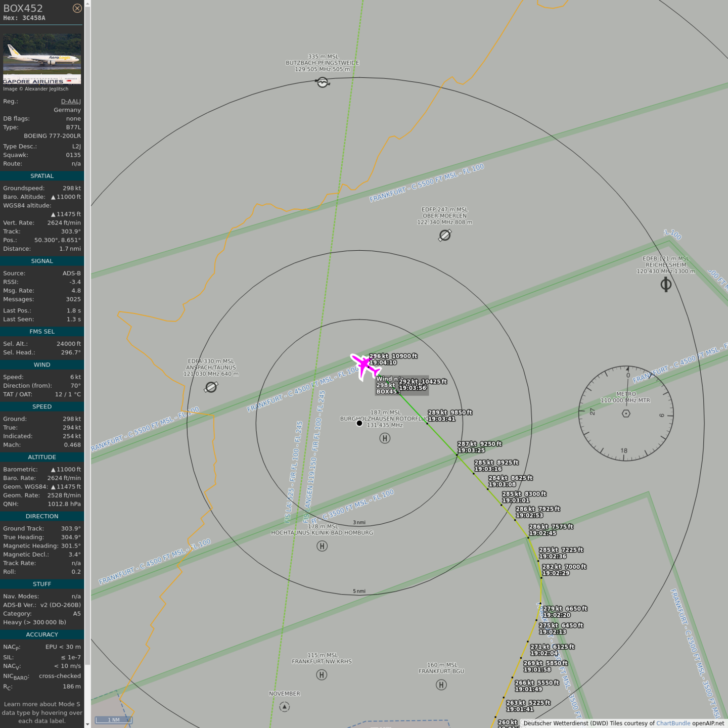Select the EDFP Ober-Moerlen airfield icon
The image size is (728, 728).
click(x=445, y=235)
